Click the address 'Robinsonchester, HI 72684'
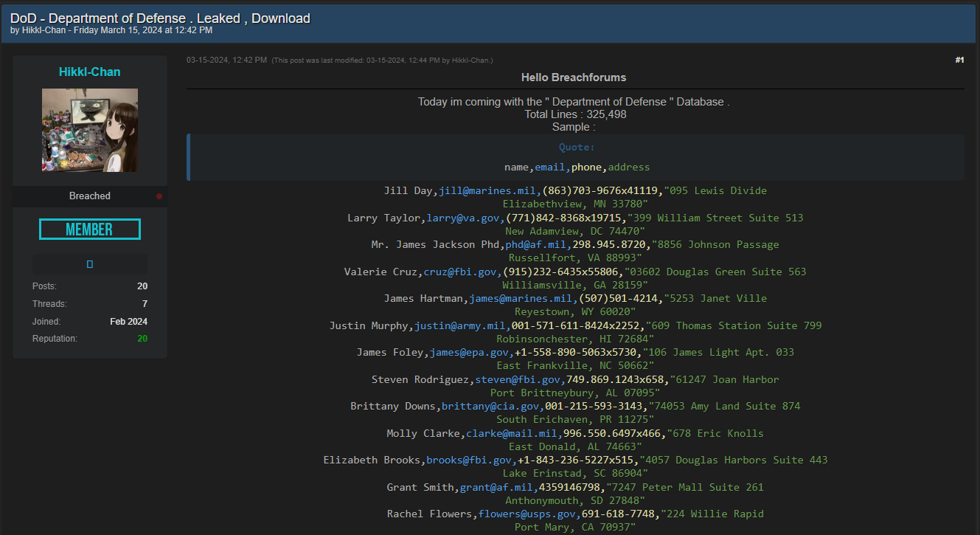980x535 pixels. click(575, 339)
